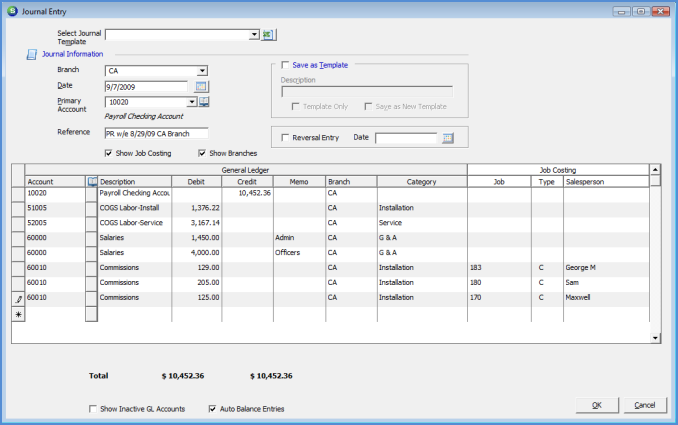Click the job cell 183
Viewport: 678px width, 425px height.
[x=499, y=268]
